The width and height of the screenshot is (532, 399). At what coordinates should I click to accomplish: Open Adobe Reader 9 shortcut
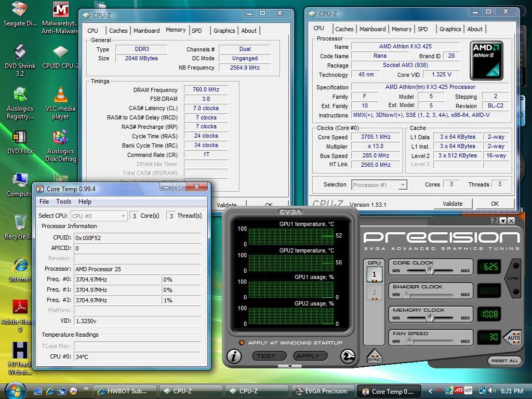20,316
